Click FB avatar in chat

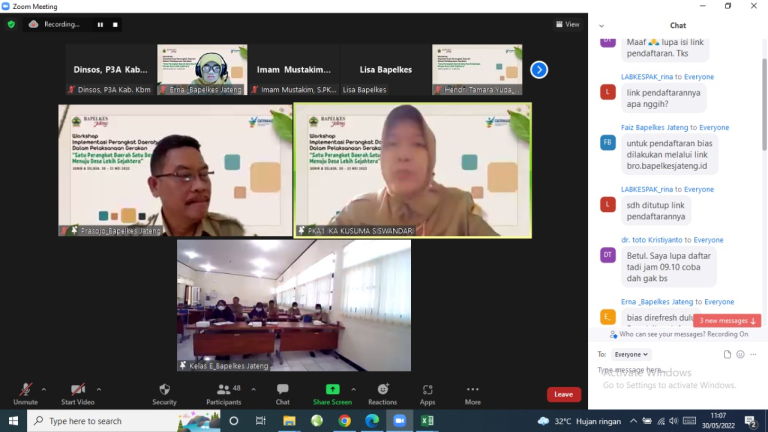[608, 143]
